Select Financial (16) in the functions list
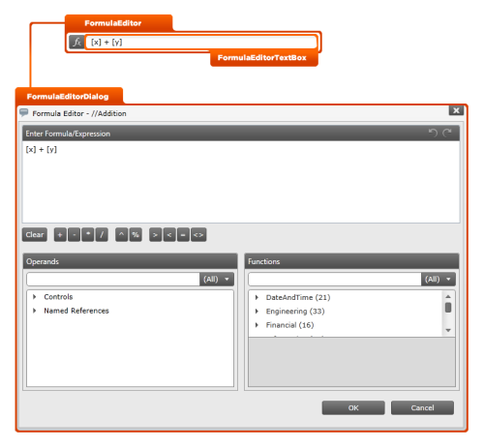Screen dimensions: 484x448 tap(289, 325)
